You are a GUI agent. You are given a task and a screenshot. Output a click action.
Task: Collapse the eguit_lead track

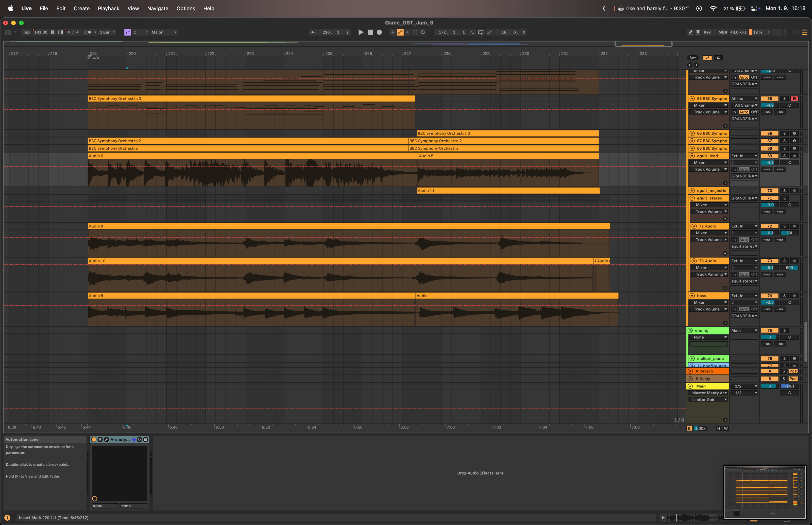pos(692,156)
